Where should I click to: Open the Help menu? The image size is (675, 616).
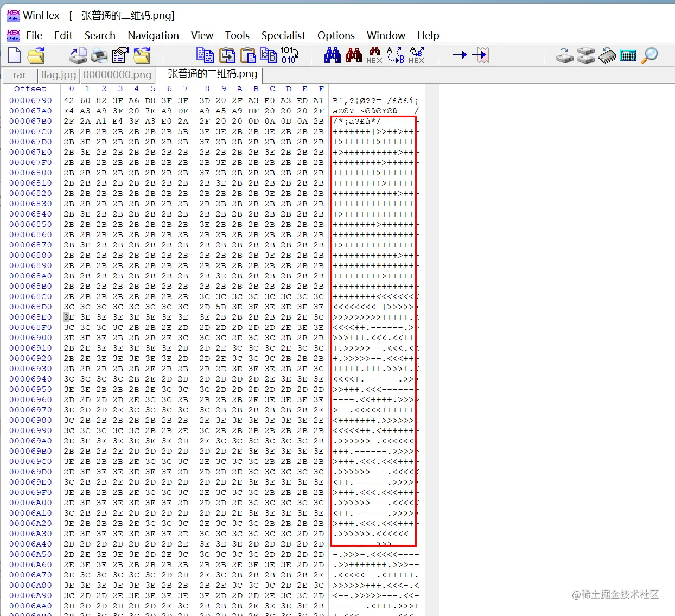pyautogui.click(x=428, y=36)
